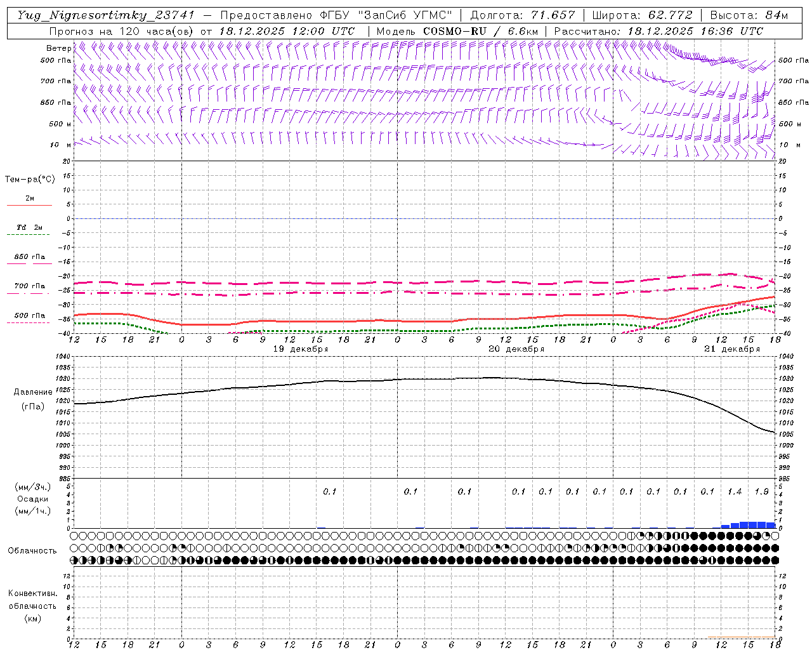Viewport: 812px width, 650px height.
Task: Click the 'Широта: 62.772' header value
Action: (642, 15)
